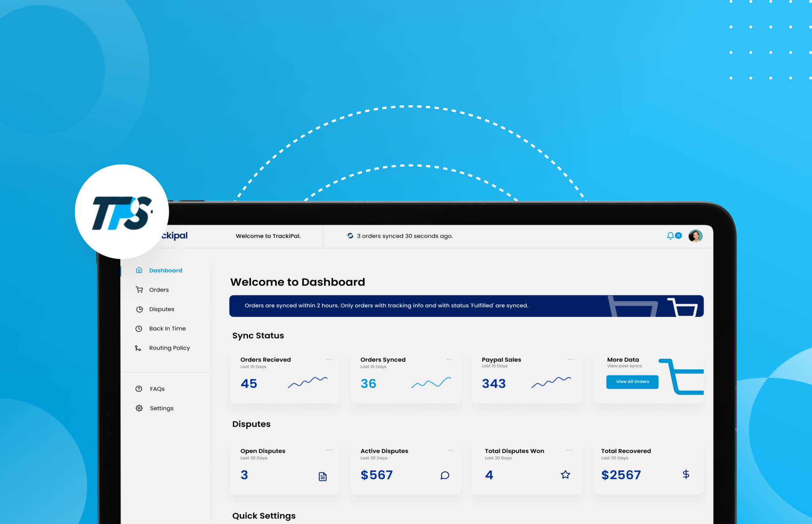Click the Paypal Sales trend sparkline

point(551,382)
